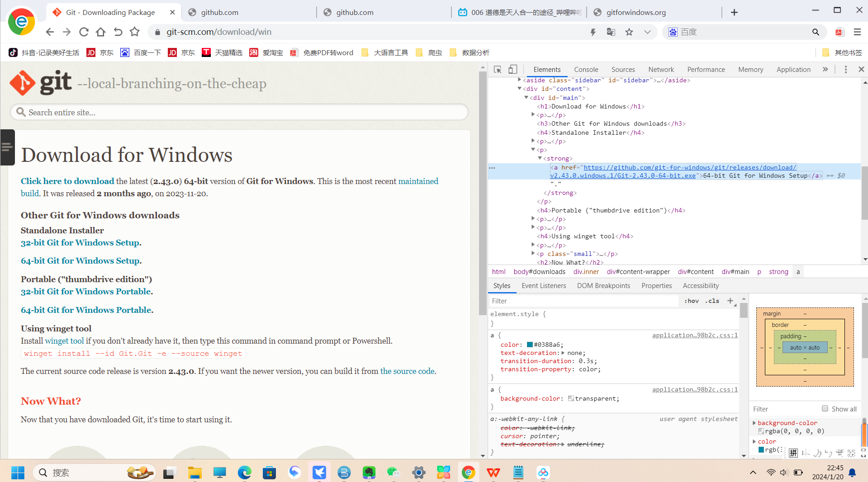This screenshot has width=868, height=482.
Task: Open DevTools three-dot customize menu
Action: point(845,70)
